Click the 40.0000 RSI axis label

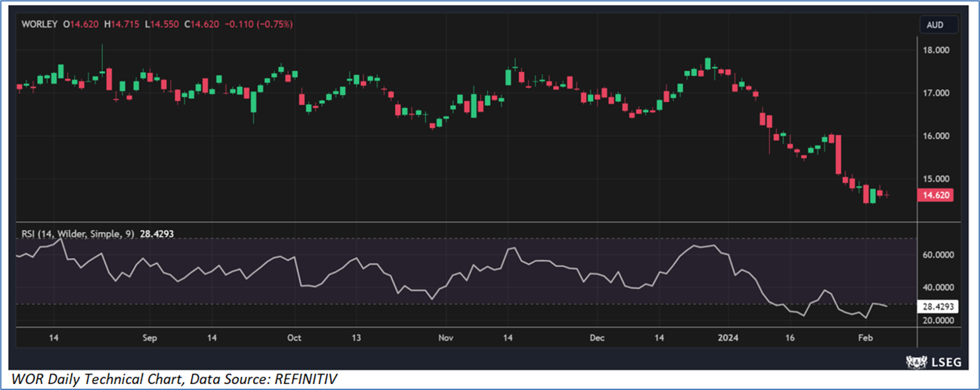938,288
